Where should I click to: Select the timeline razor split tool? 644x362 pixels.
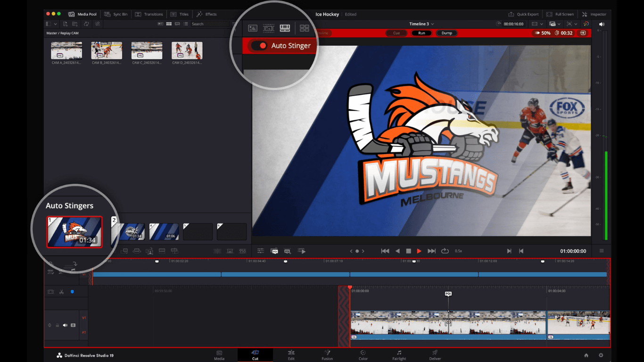tap(61, 292)
